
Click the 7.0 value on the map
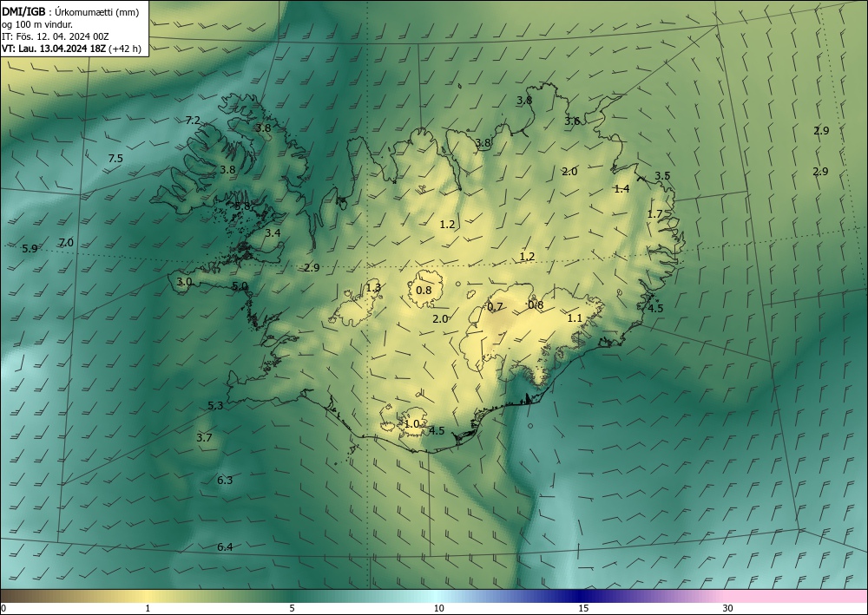[x=66, y=242]
